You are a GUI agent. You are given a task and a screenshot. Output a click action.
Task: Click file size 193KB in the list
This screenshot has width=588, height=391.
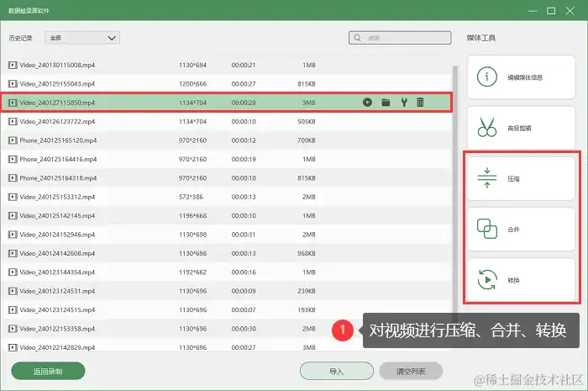pyautogui.click(x=307, y=310)
